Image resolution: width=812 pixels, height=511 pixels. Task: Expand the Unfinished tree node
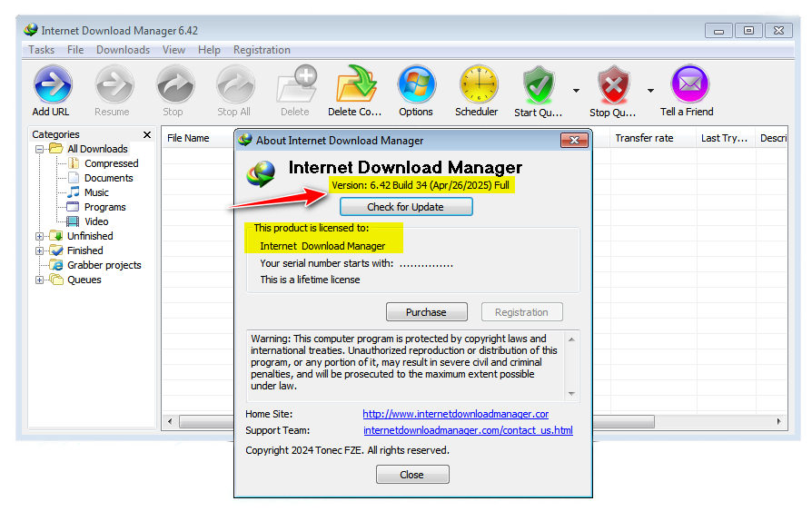39,236
